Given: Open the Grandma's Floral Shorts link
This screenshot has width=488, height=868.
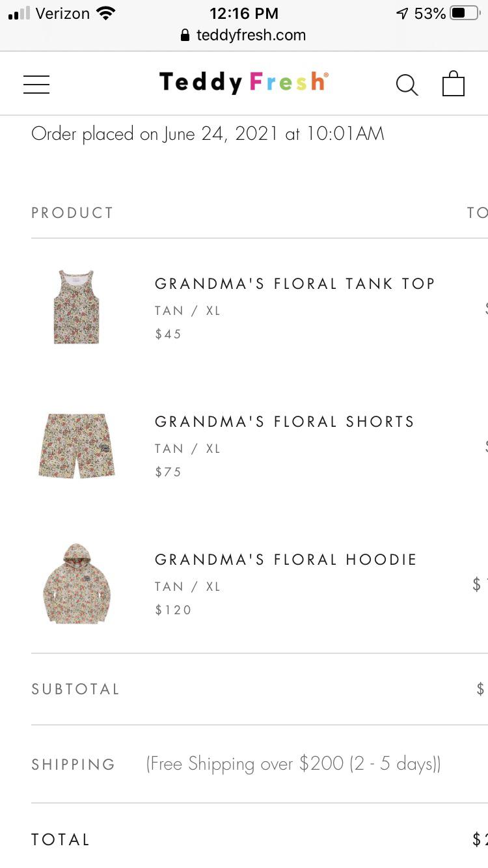Looking at the screenshot, I should coord(284,422).
